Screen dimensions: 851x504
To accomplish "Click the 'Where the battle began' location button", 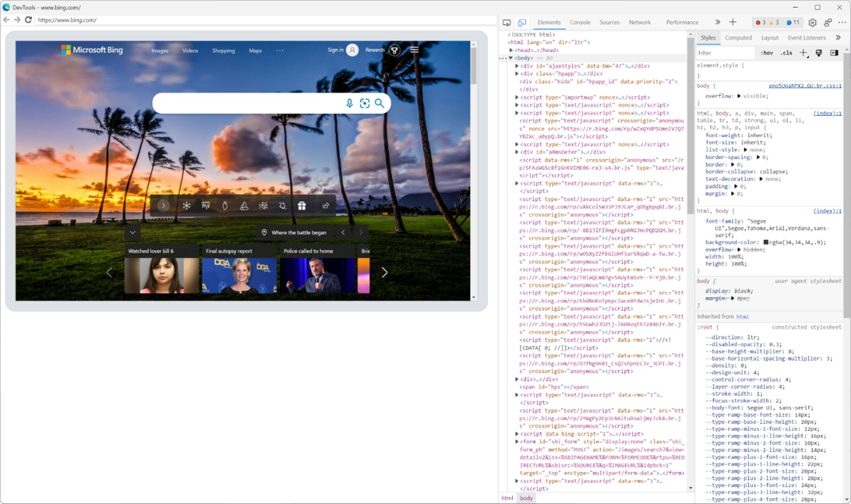I will tap(293, 232).
